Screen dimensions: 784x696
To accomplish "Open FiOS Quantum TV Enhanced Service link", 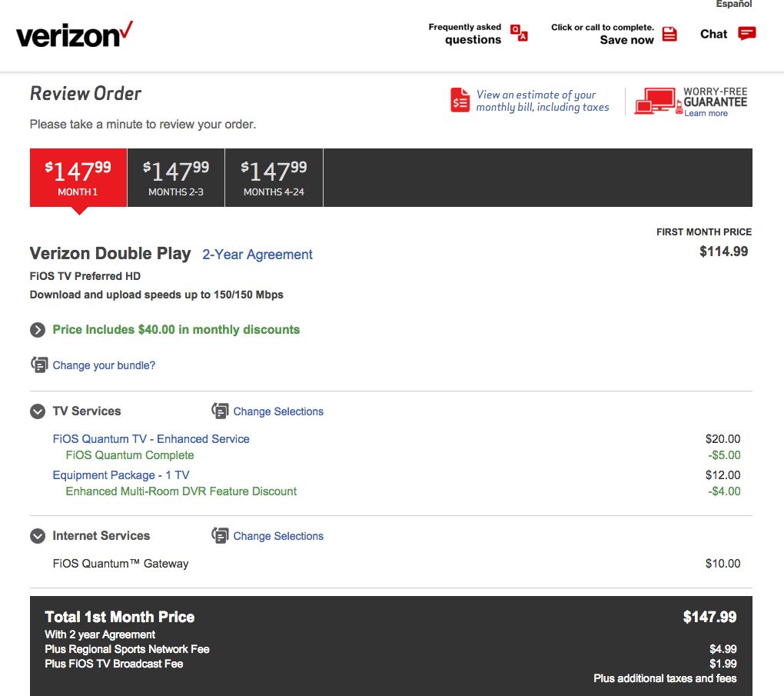I will click(151, 439).
